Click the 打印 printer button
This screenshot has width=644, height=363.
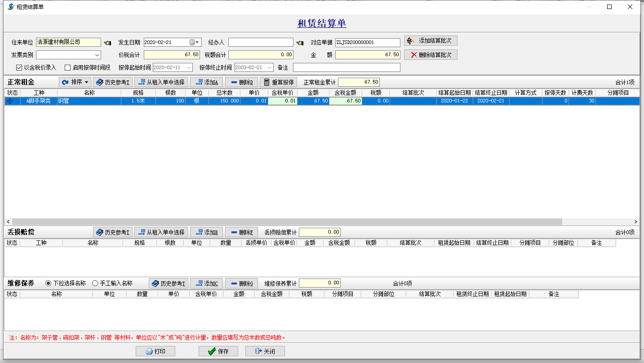coord(155,351)
